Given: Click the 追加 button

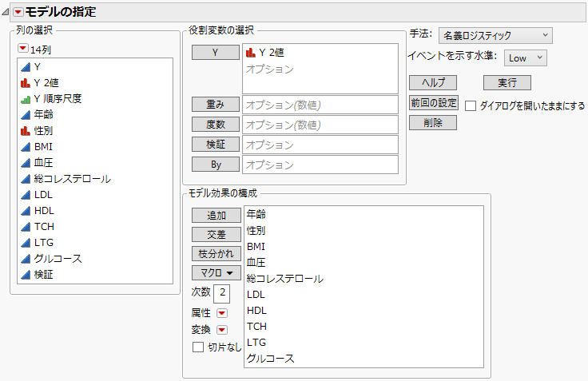Looking at the screenshot, I should tap(217, 215).
